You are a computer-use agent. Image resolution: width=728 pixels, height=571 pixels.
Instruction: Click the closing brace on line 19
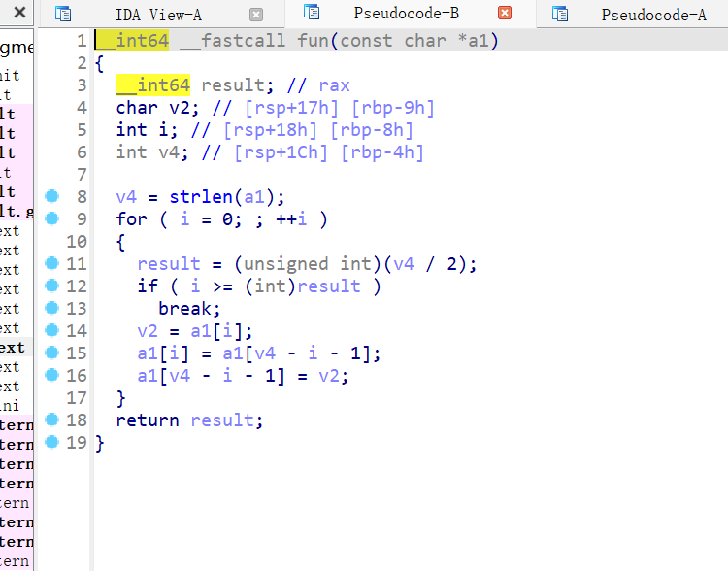coord(99,443)
